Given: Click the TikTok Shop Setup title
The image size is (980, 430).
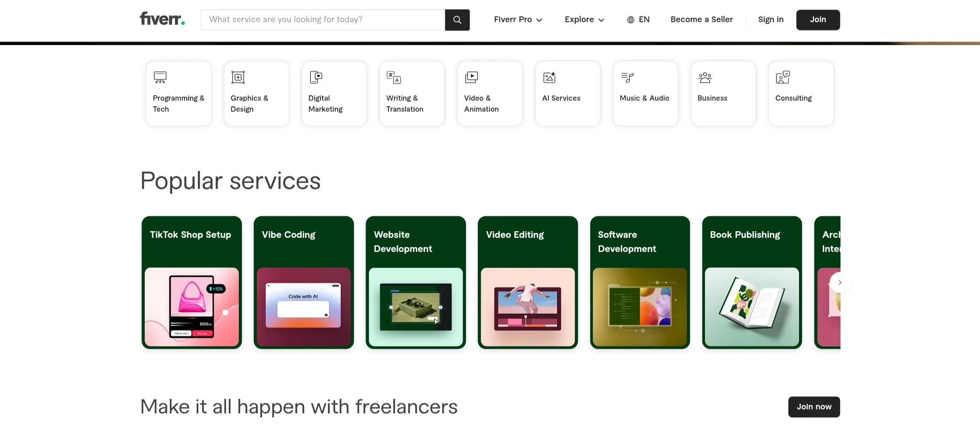Looking at the screenshot, I should (x=190, y=235).
